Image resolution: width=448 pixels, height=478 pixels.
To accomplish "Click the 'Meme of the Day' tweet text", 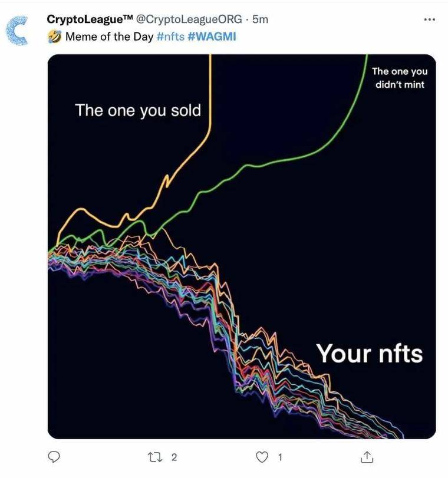I will 109,37.
